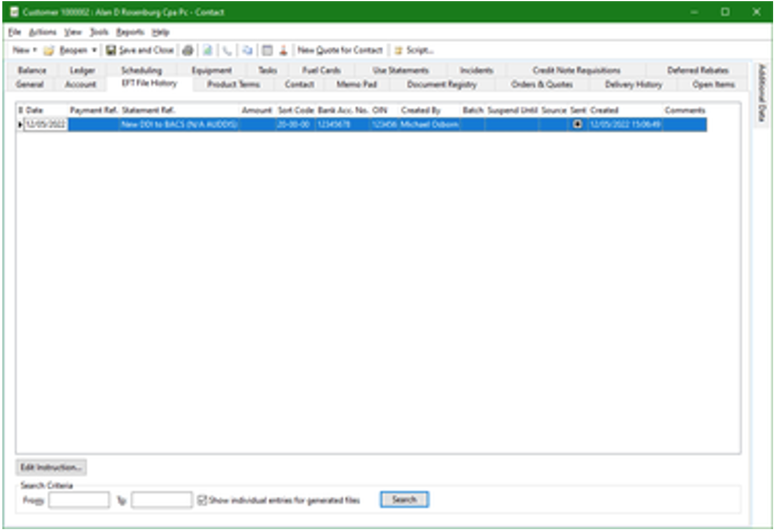Click the stamp icon before New Quote
The height and width of the screenshot is (532, 776).
tap(283, 51)
